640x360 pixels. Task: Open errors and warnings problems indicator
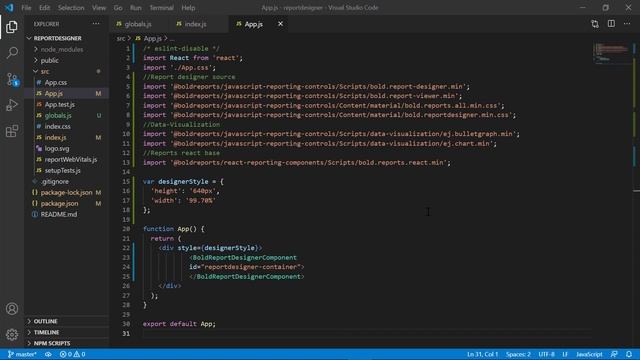click(x=73, y=354)
